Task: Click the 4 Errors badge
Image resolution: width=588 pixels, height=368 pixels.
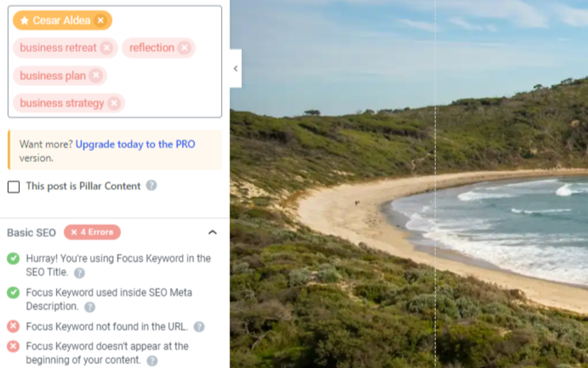Action: click(x=92, y=232)
